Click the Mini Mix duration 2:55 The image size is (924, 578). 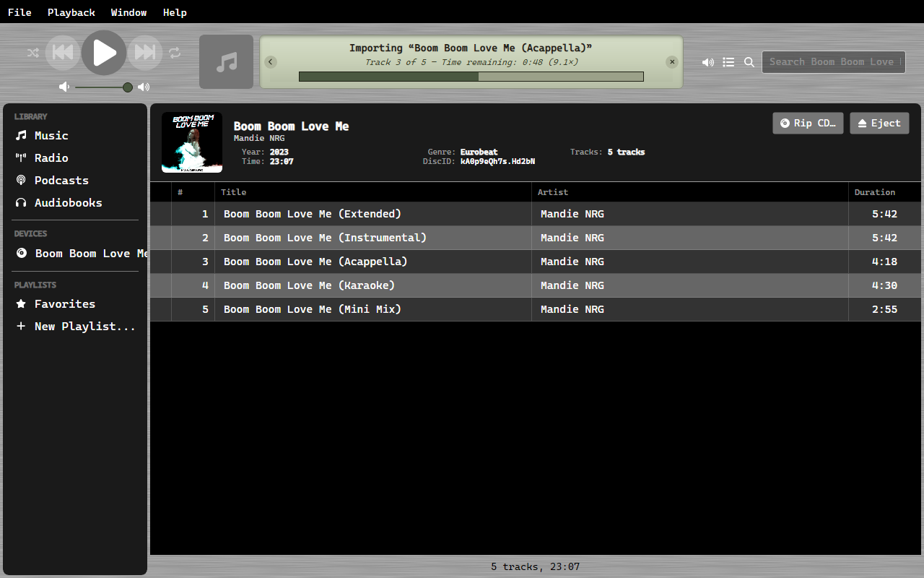[884, 309]
